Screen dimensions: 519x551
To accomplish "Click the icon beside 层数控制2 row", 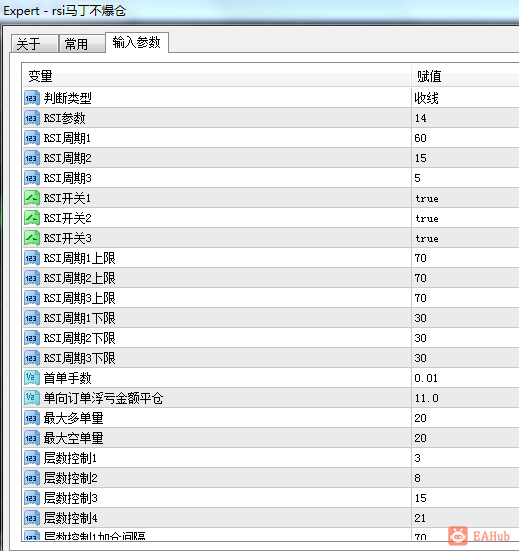I will coord(32,478).
